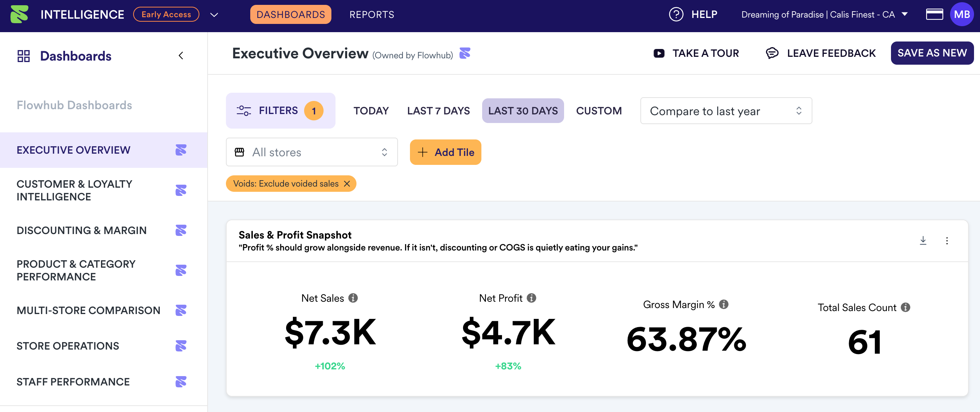Expand the chevron next to the Early Access badge

(x=214, y=15)
